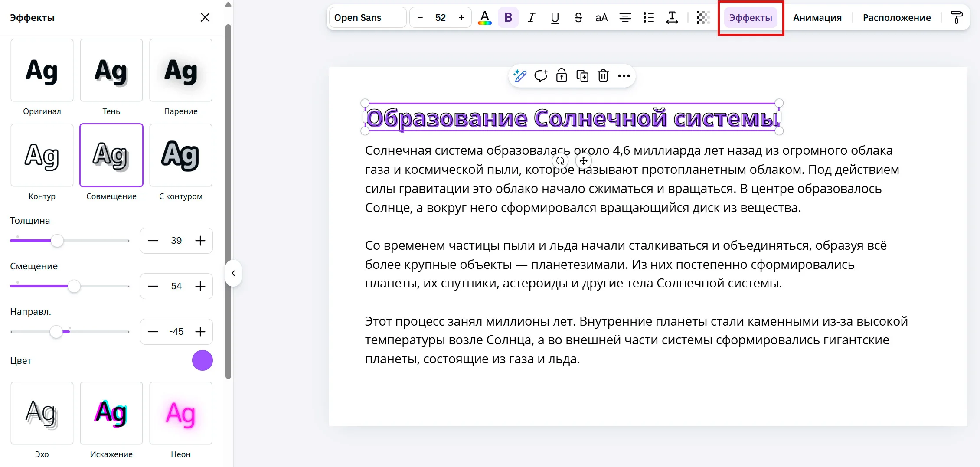Toggle underline formatting
Screen dimensions: 980x467
click(x=555, y=18)
